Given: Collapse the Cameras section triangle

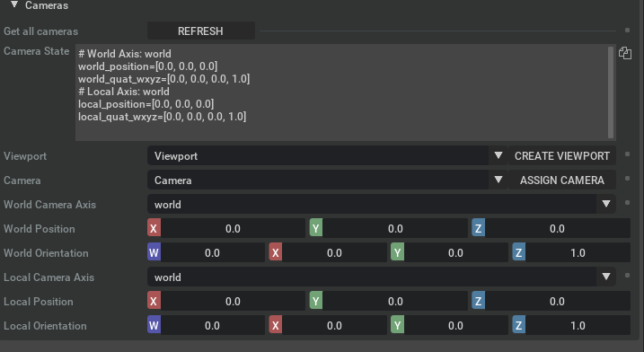Looking at the screenshot, I should [x=14, y=4].
